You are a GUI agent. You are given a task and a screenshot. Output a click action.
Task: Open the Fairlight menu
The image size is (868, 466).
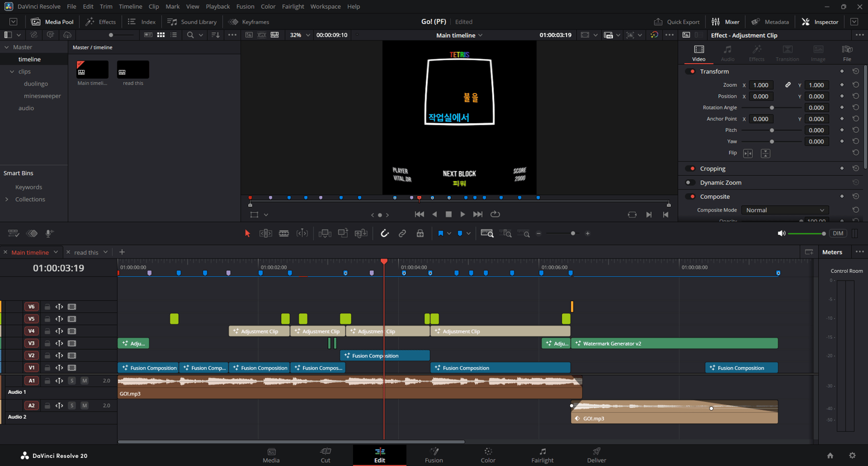293,6
